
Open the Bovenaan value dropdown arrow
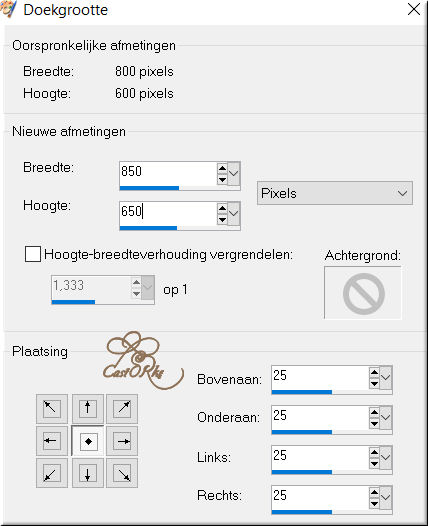click(x=386, y=377)
